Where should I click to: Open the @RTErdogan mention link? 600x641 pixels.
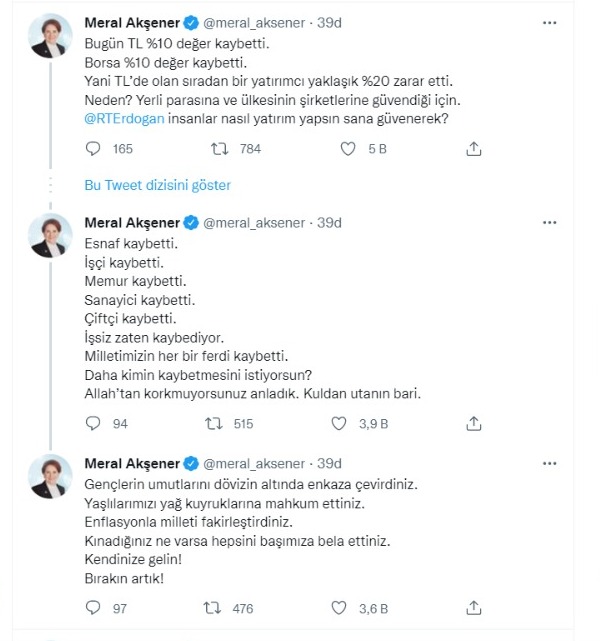click(x=124, y=119)
